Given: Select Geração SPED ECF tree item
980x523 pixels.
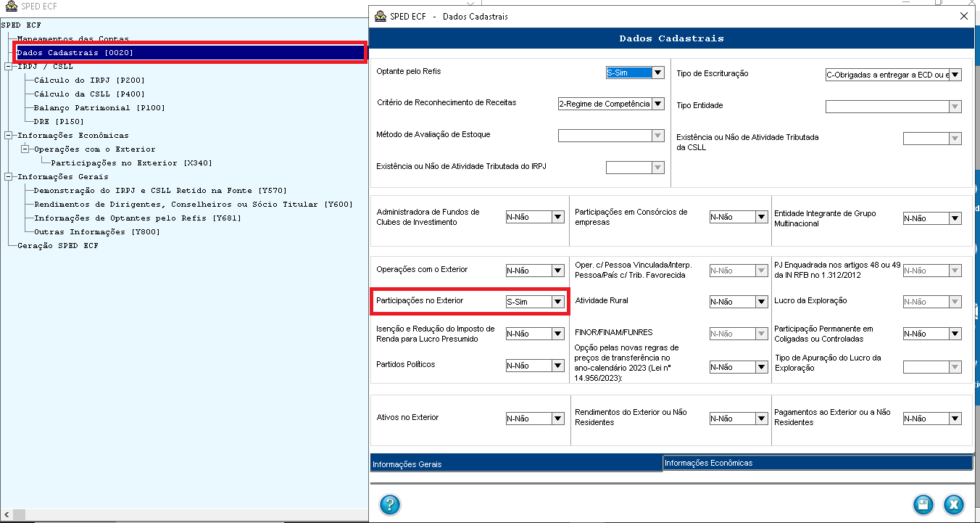Looking at the screenshot, I should point(58,245).
